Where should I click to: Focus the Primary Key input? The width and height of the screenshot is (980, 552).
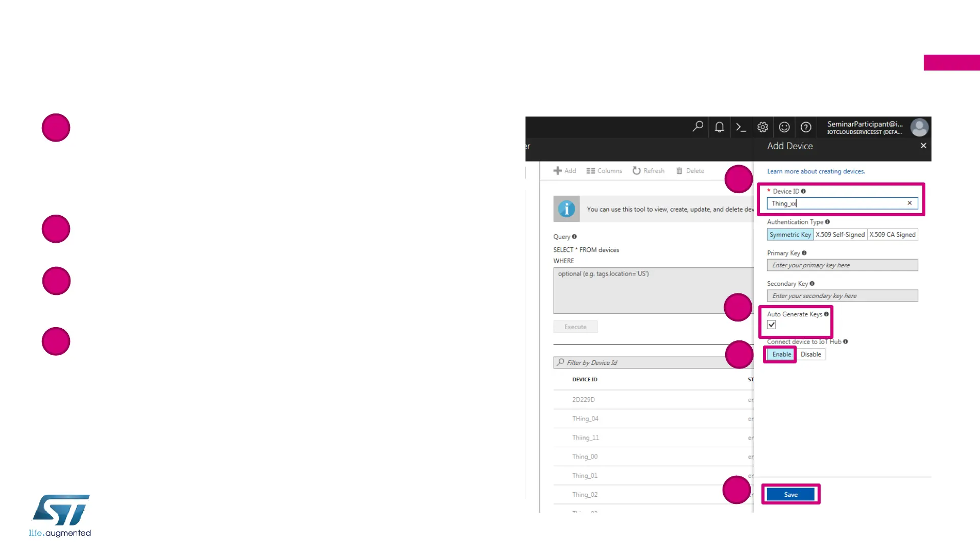(x=842, y=265)
